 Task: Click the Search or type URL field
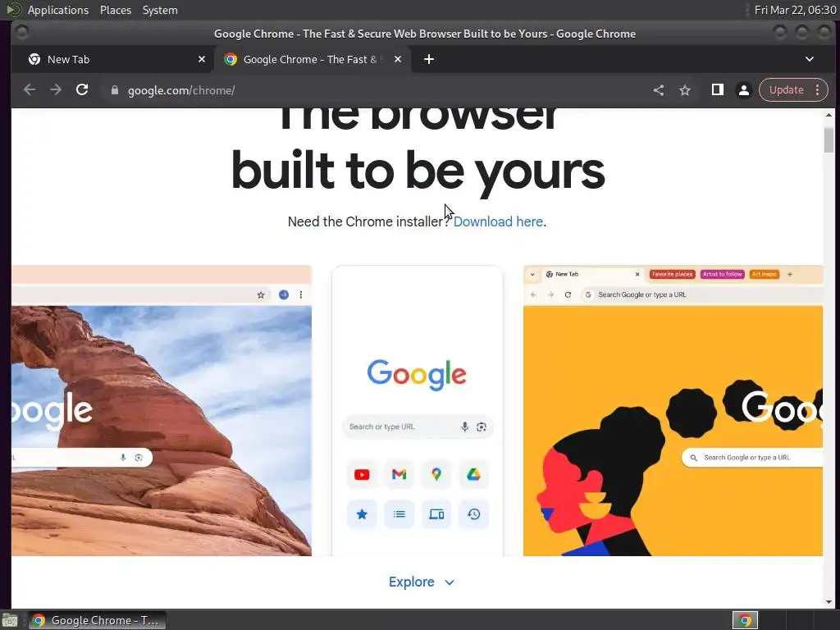(418, 427)
